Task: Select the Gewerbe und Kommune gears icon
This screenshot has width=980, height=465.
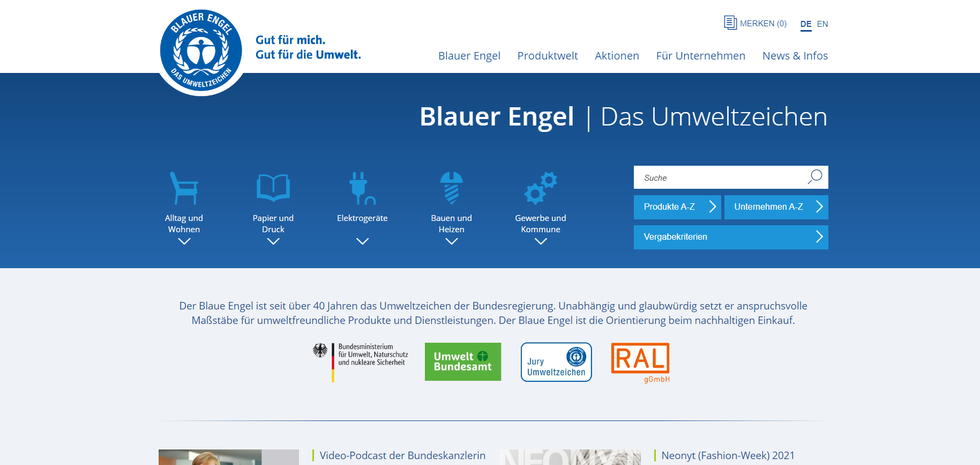Action: click(x=540, y=188)
